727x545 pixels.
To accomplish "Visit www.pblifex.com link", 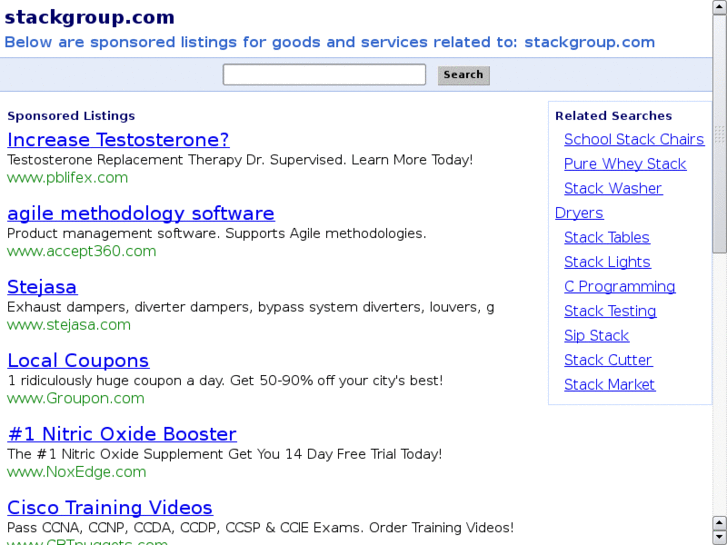I will click(x=67, y=178).
